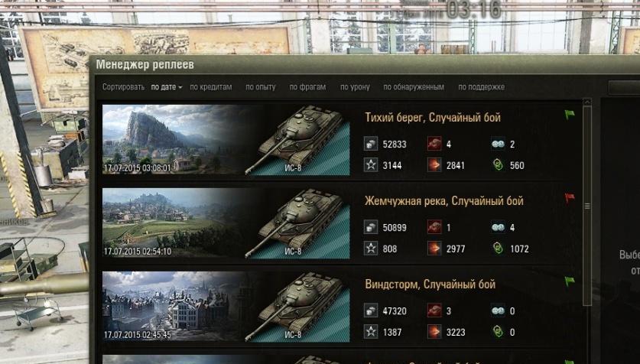Click the scroll up arrow of replay list
This screenshot has width=640, height=364.
587,102
